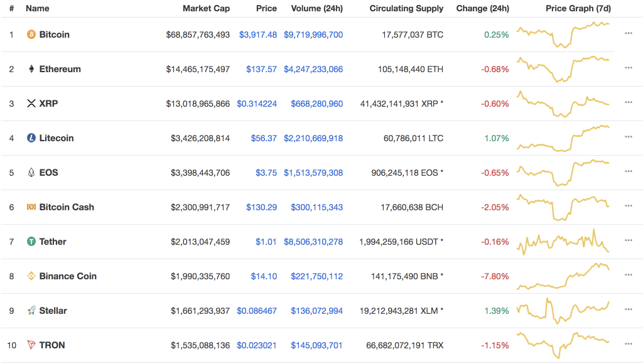Select Bitcoin Cash's change -2.05%

pyautogui.click(x=495, y=207)
